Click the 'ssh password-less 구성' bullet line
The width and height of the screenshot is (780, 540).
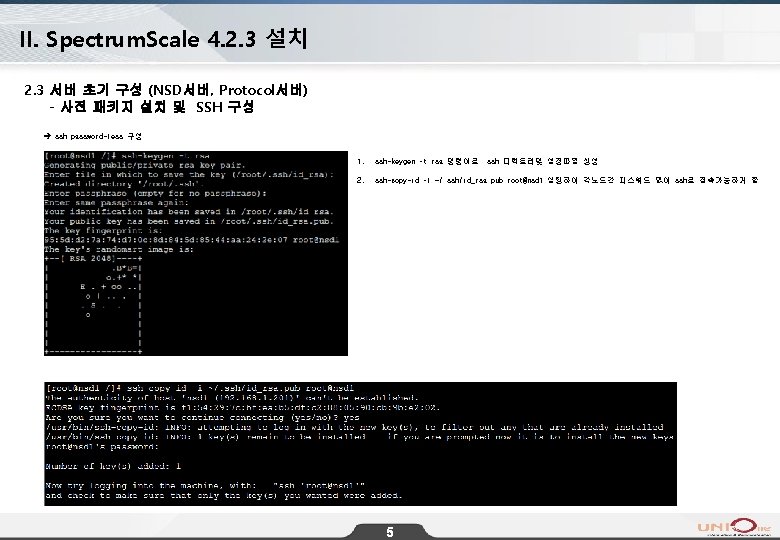pos(93,136)
